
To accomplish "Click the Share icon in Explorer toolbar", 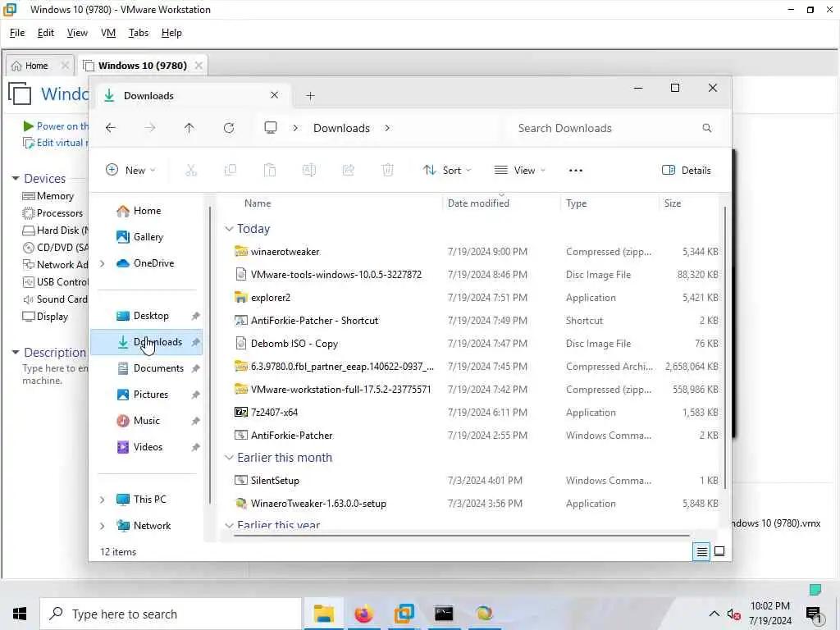I will tap(348, 171).
